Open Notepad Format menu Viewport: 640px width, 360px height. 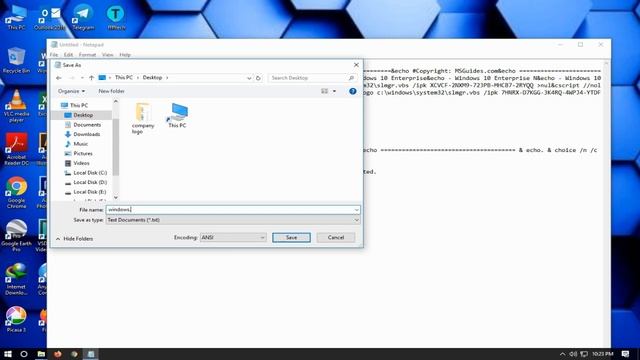point(87,55)
